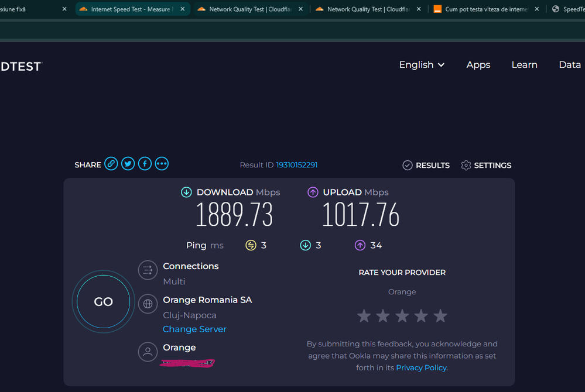This screenshot has width=585, height=392.
Task: Copy the result link via share link icon
Action: [111, 164]
